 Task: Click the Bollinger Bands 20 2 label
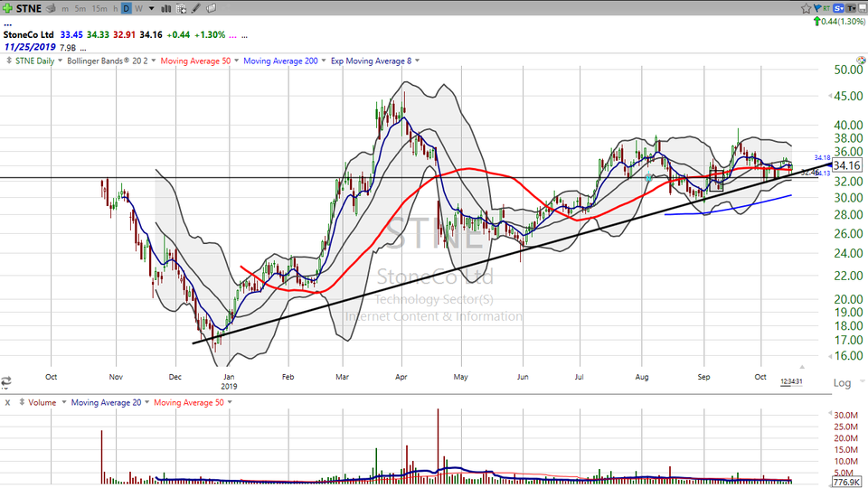(x=108, y=61)
